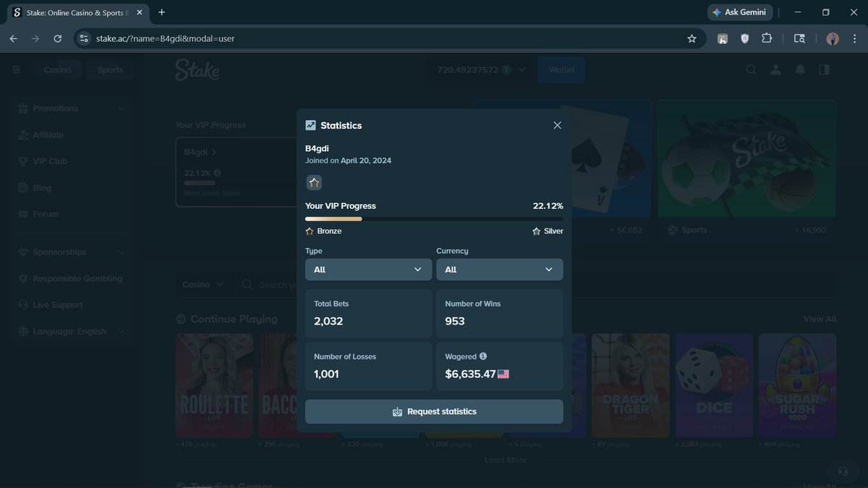Screen dimensions: 868x488
Task: Click the Statistics chart icon in header
Action: (311, 125)
